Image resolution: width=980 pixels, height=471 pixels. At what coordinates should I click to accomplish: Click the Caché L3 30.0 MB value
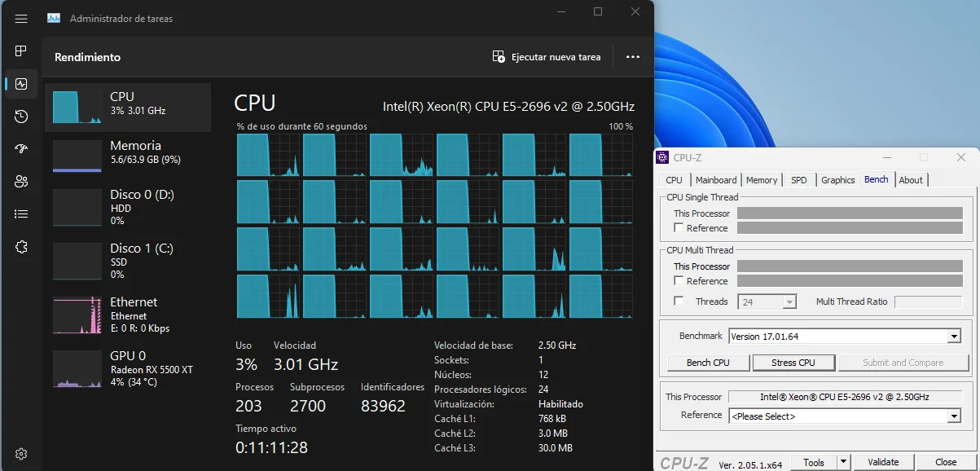[x=555, y=448]
